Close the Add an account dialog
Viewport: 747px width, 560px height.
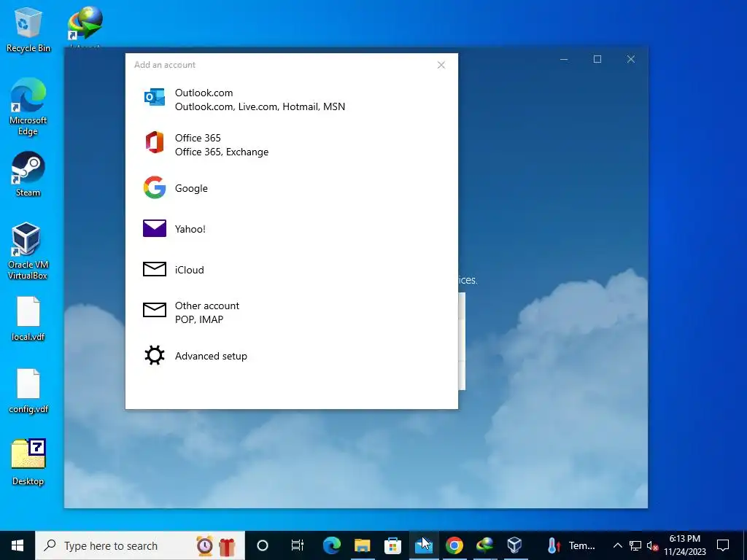click(441, 65)
